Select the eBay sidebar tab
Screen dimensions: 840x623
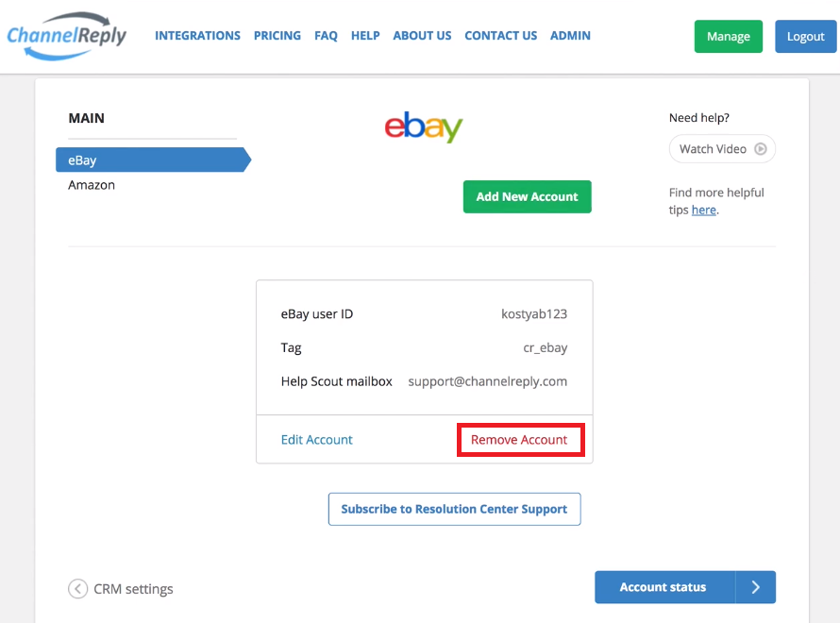(x=153, y=160)
